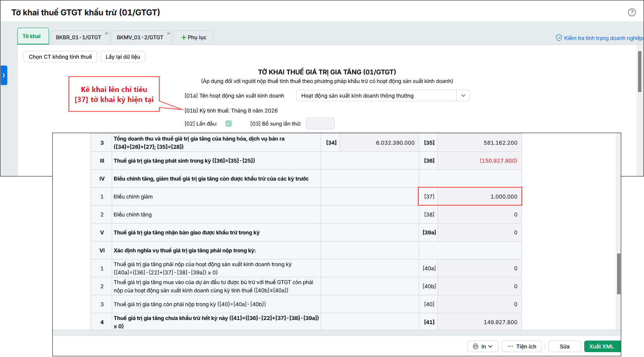Open the In dropdown chevron
Image resolution: width=644 pixels, height=357 pixels.
(490, 347)
